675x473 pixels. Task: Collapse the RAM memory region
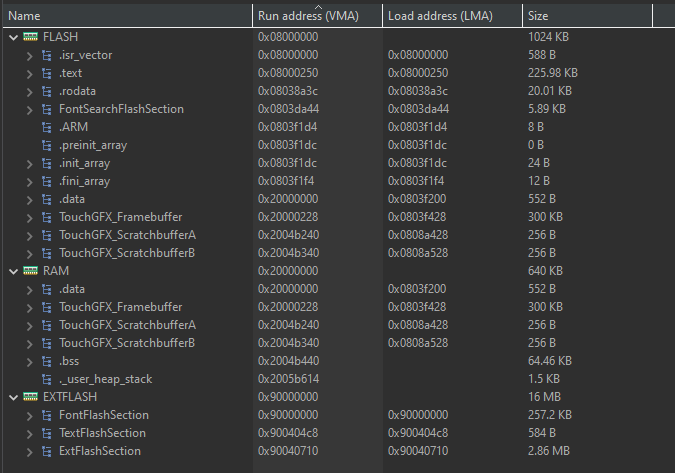pos(13,271)
